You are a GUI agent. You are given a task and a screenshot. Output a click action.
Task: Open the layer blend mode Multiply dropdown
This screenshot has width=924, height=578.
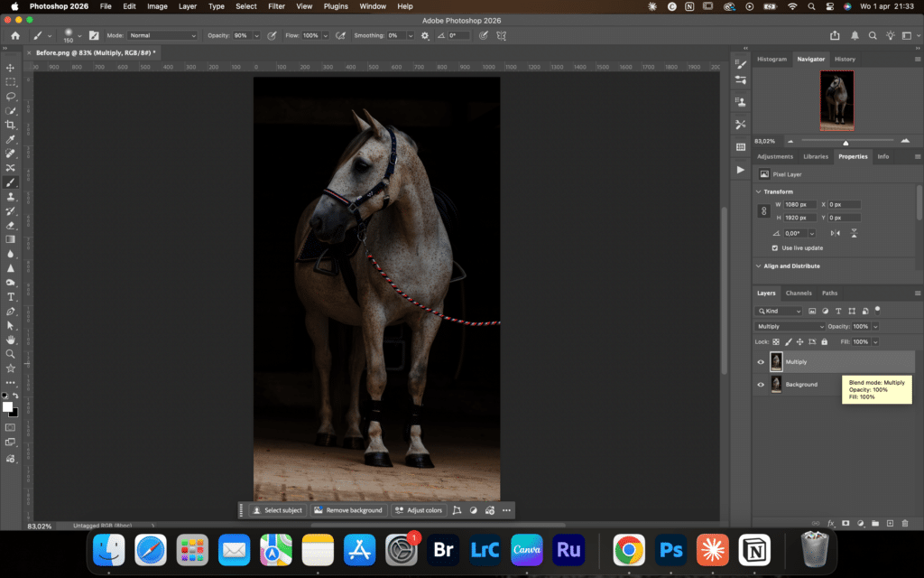790,326
